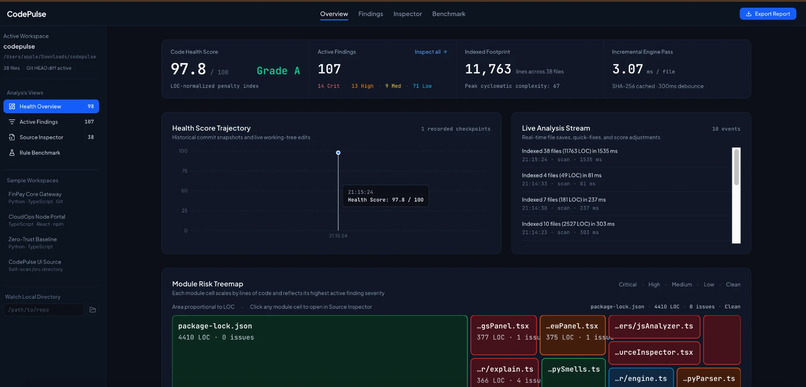
Task: Click '1 recorded checkpoints' label
Action: [x=455, y=128]
